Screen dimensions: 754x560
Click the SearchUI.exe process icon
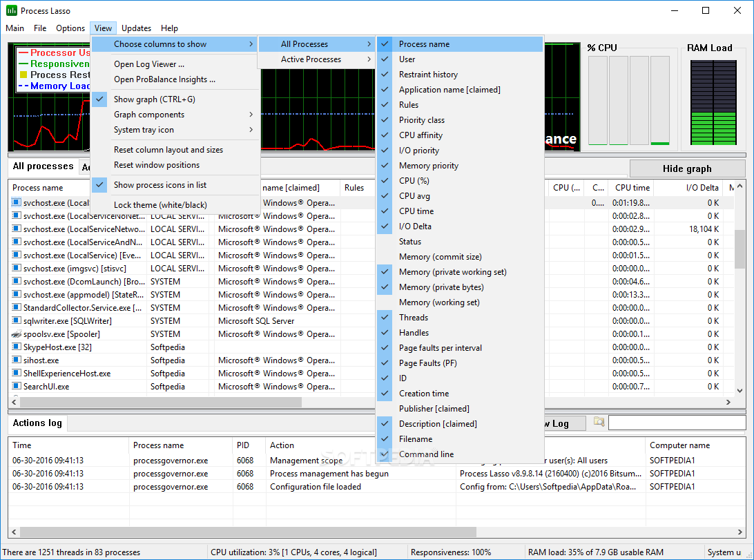point(17,386)
